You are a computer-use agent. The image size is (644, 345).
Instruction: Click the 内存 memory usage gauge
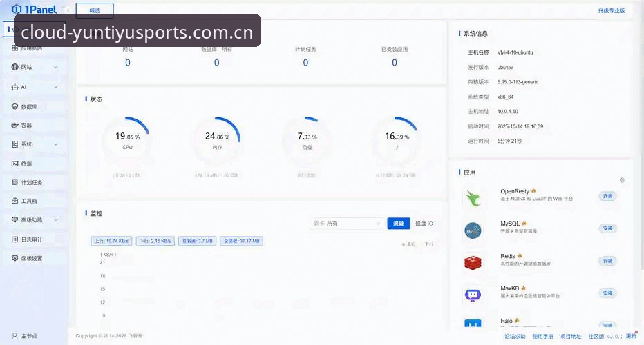[217, 140]
